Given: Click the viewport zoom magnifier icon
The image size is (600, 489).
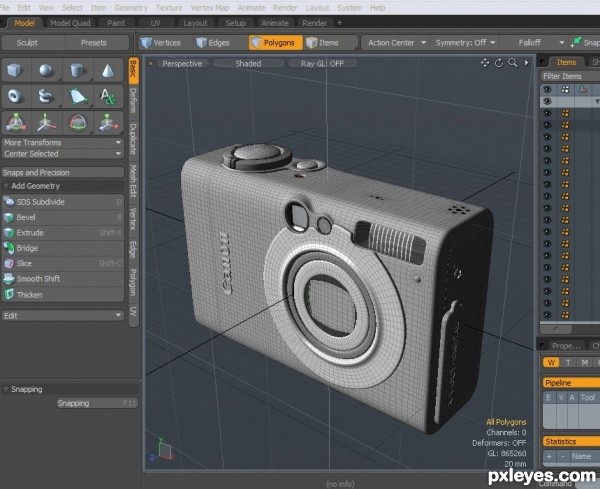Looking at the screenshot, I should pyautogui.click(x=513, y=63).
